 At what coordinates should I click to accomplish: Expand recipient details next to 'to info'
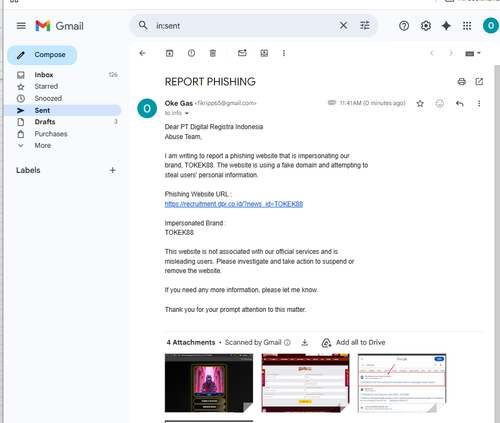point(187,113)
